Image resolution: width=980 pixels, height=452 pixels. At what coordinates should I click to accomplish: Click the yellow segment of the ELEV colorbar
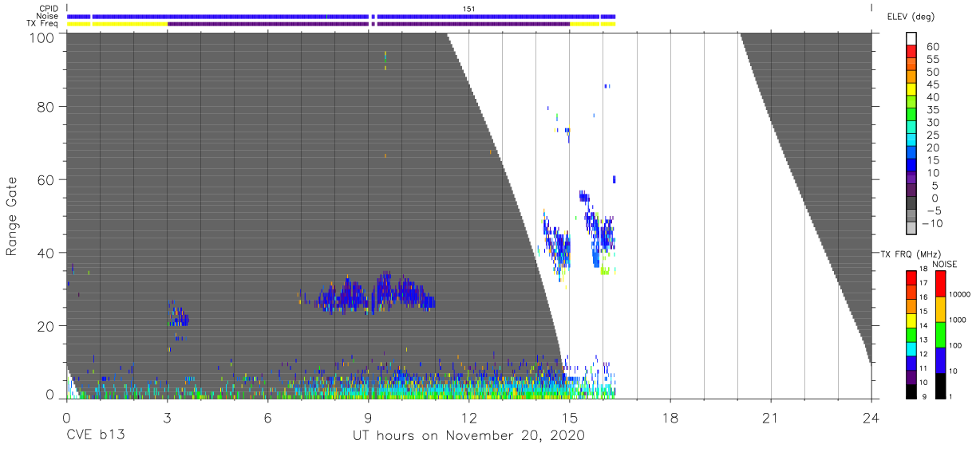pos(911,91)
